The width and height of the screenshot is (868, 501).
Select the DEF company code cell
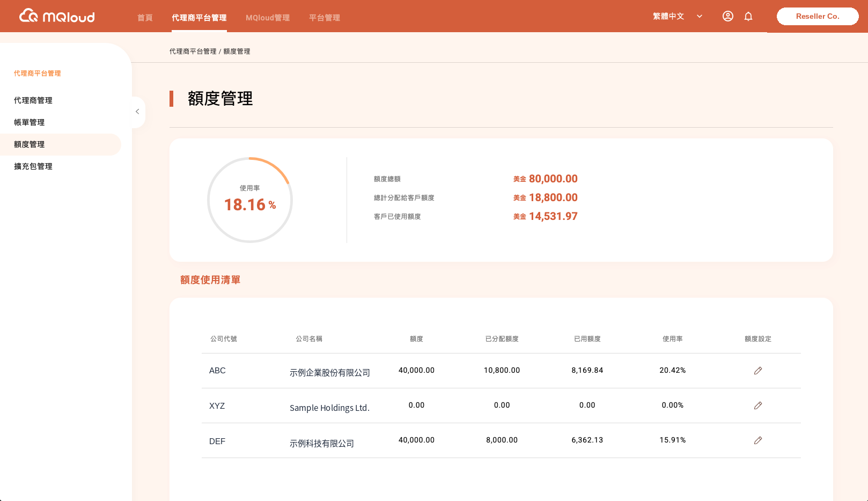[x=217, y=441]
